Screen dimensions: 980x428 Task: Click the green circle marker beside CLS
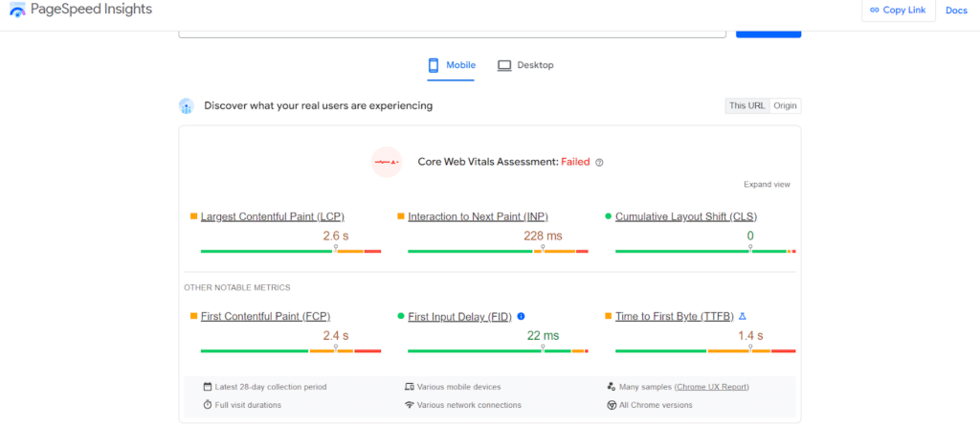[608, 216]
